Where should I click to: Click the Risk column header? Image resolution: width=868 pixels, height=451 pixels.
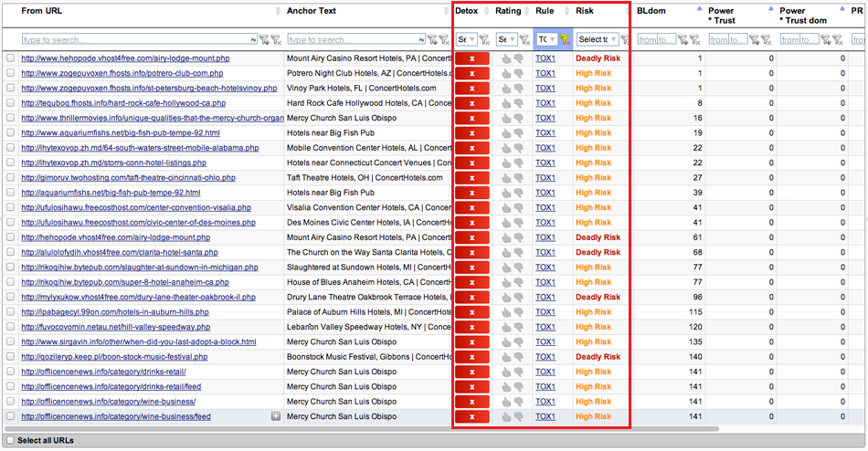click(585, 11)
